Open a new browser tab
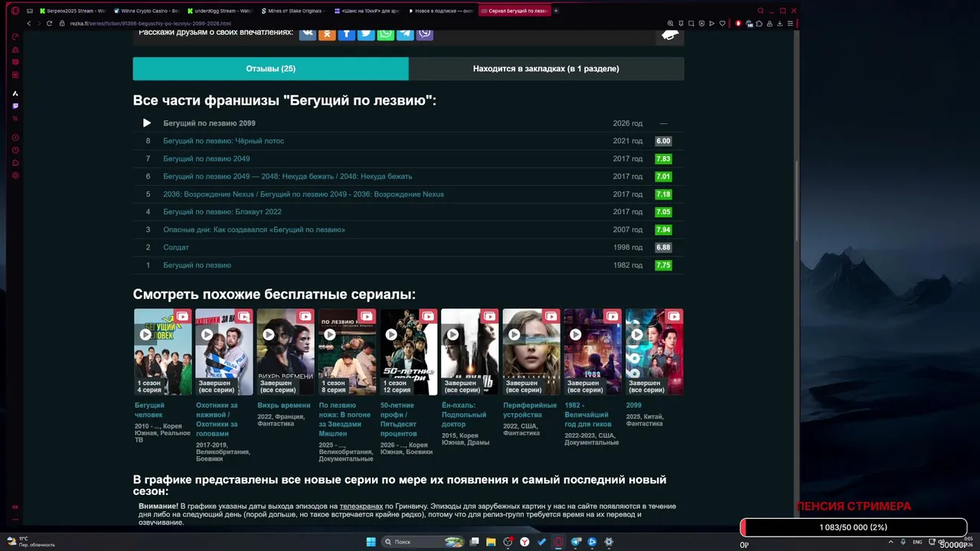Image resolution: width=980 pixels, height=551 pixels. [556, 11]
